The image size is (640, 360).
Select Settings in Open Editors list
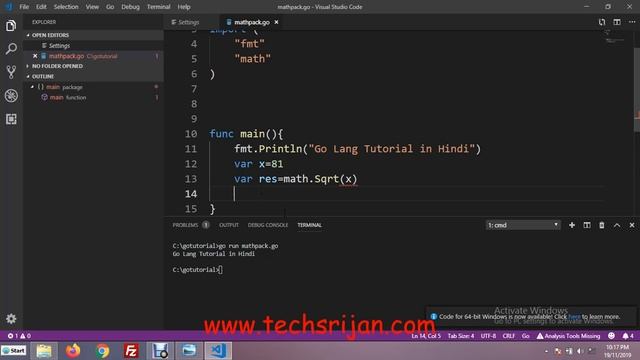[x=93, y=46]
